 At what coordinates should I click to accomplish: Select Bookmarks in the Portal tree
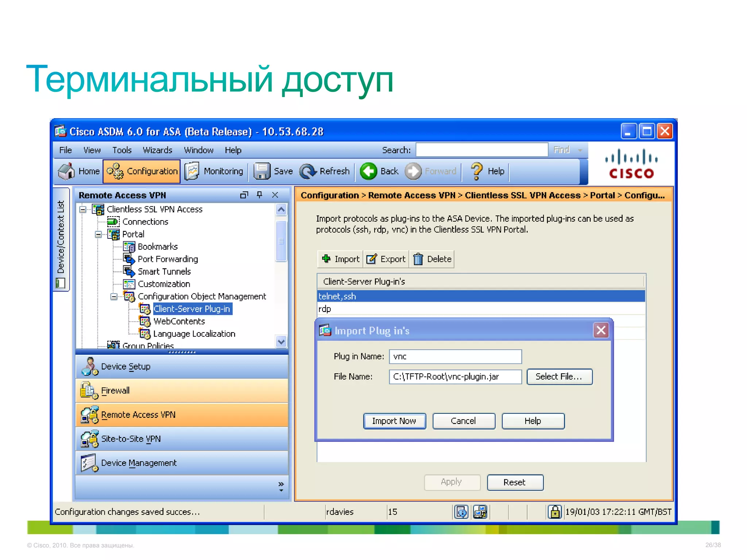(x=158, y=247)
